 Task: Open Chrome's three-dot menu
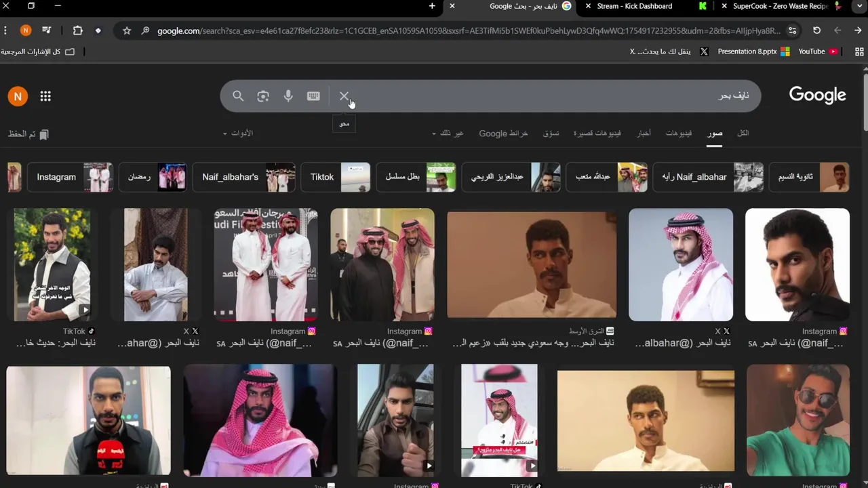pos(5,30)
